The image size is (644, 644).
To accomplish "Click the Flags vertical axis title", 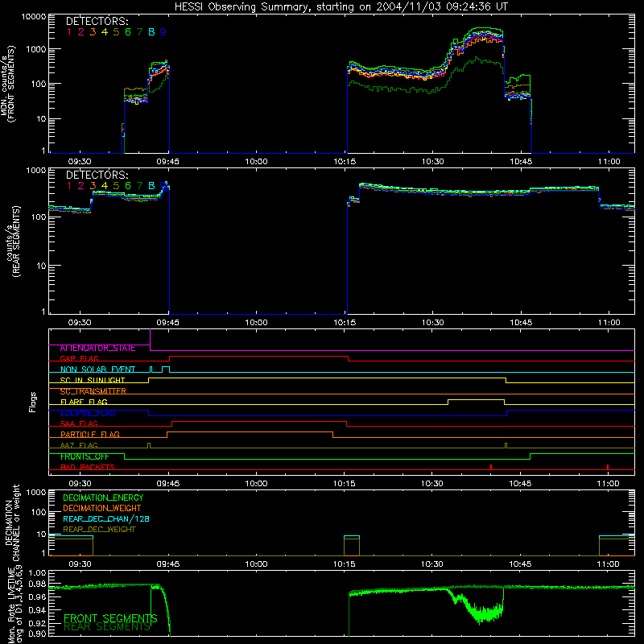I will pos(32,402).
